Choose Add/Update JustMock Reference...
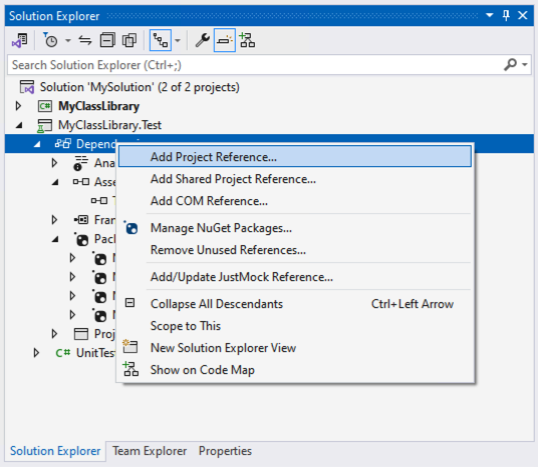 point(295,277)
